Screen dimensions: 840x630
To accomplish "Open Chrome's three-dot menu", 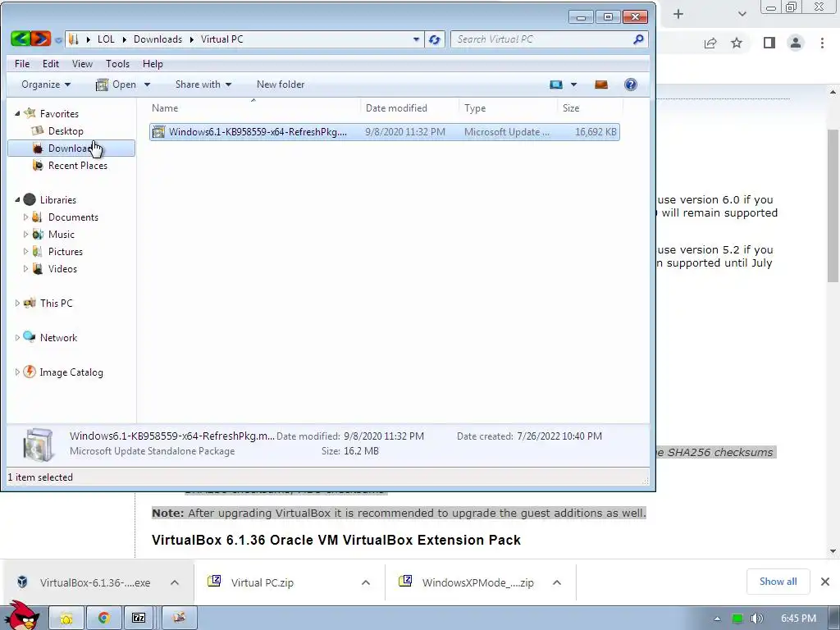I will 822,43.
